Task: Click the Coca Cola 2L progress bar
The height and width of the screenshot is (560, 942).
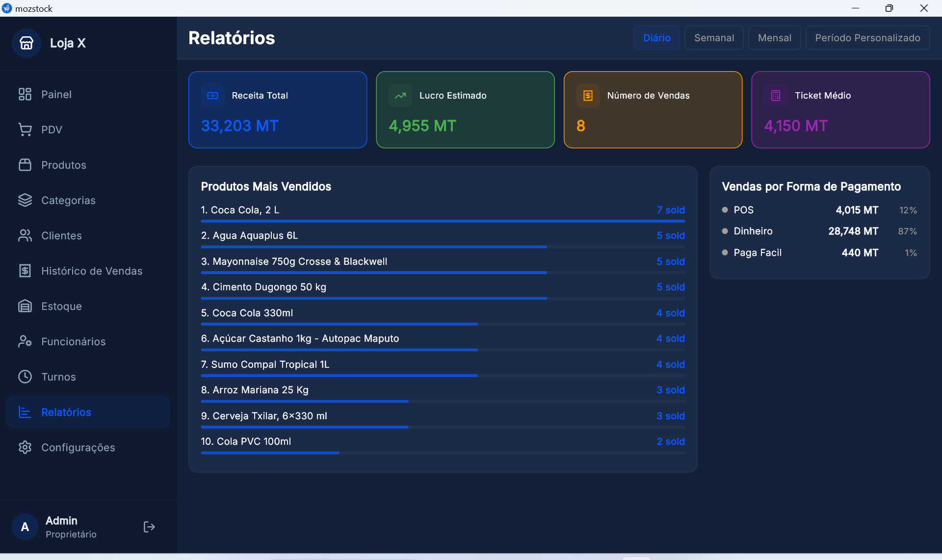Action: pos(442,221)
